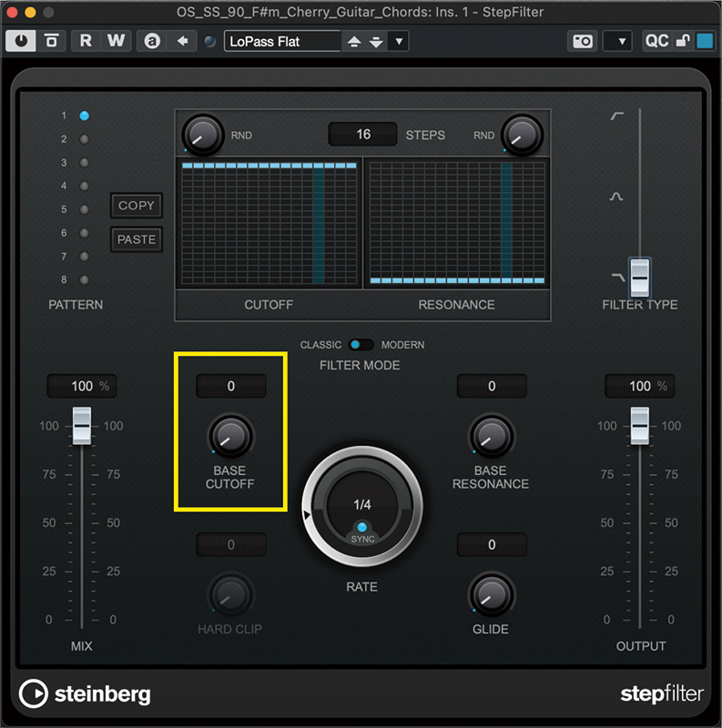Click the Base Resonance value field
This screenshot has width=722, height=728.
pyautogui.click(x=492, y=386)
